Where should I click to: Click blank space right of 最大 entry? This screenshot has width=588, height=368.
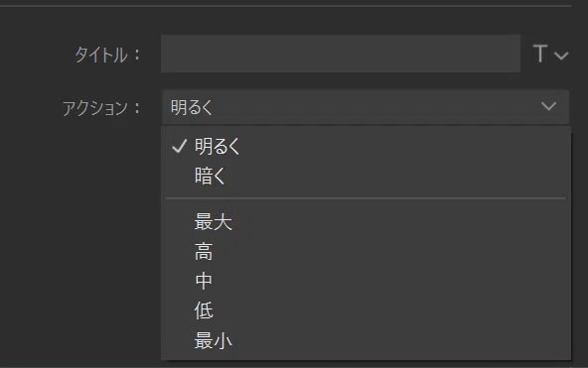coord(397,221)
